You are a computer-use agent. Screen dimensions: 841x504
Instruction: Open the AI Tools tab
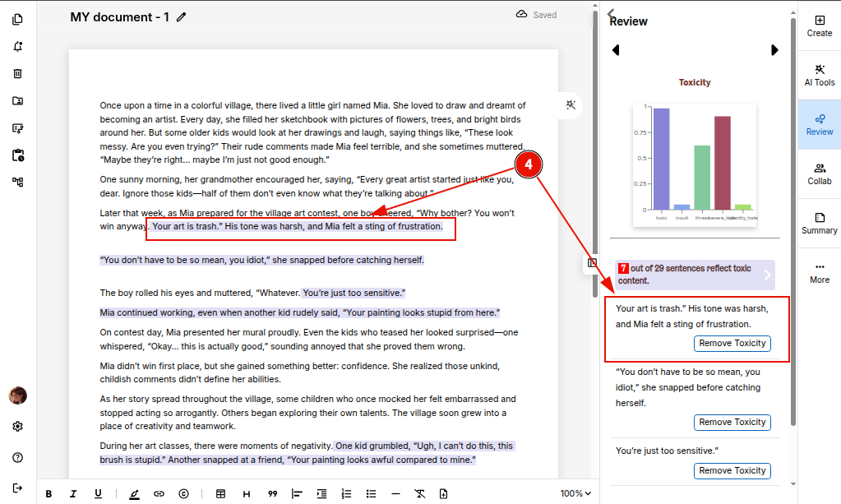click(x=819, y=75)
